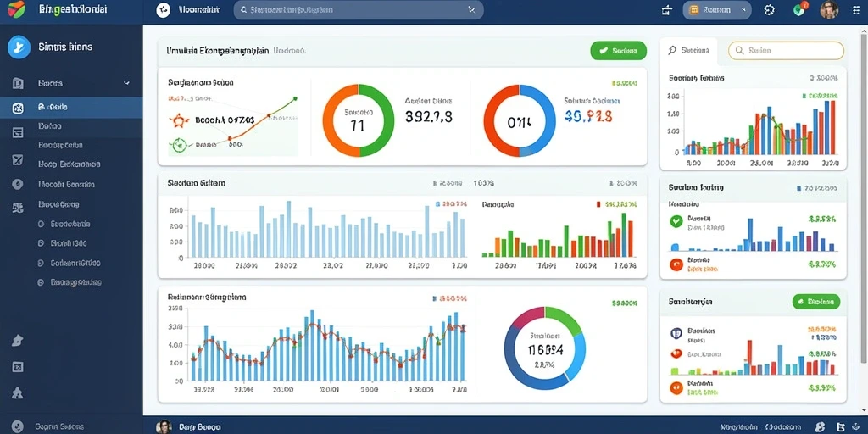Click the multicolor donut chart in the bottom card
Image resolution: width=868 pixels, height=434 pixels.
(x=545, y=348)
